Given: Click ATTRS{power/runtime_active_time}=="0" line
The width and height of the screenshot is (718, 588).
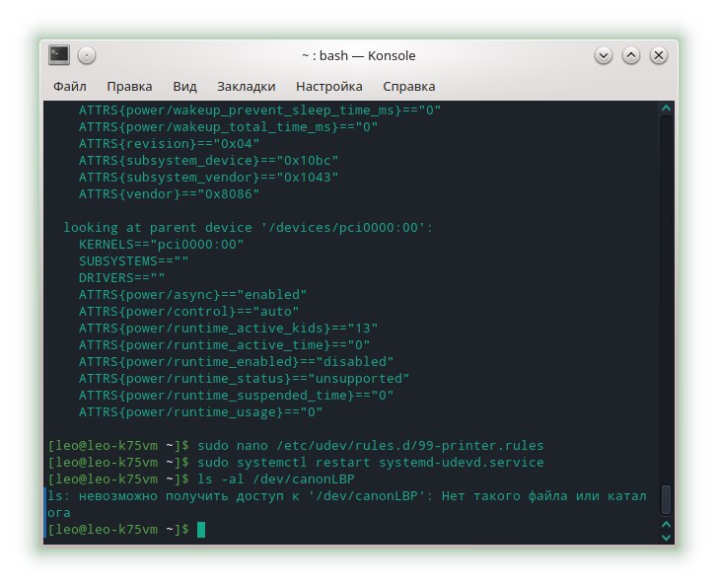Looking at the screenshot, I should tap(225, 345).
